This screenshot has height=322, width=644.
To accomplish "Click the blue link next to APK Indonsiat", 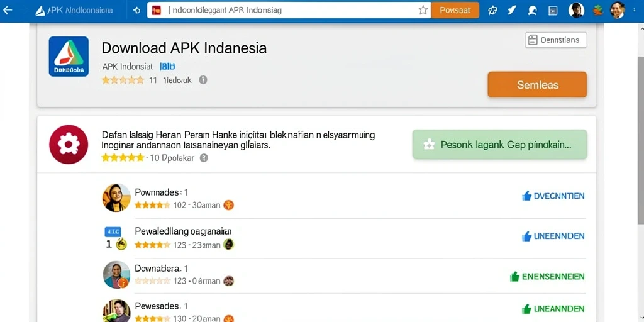I will 167,66.
